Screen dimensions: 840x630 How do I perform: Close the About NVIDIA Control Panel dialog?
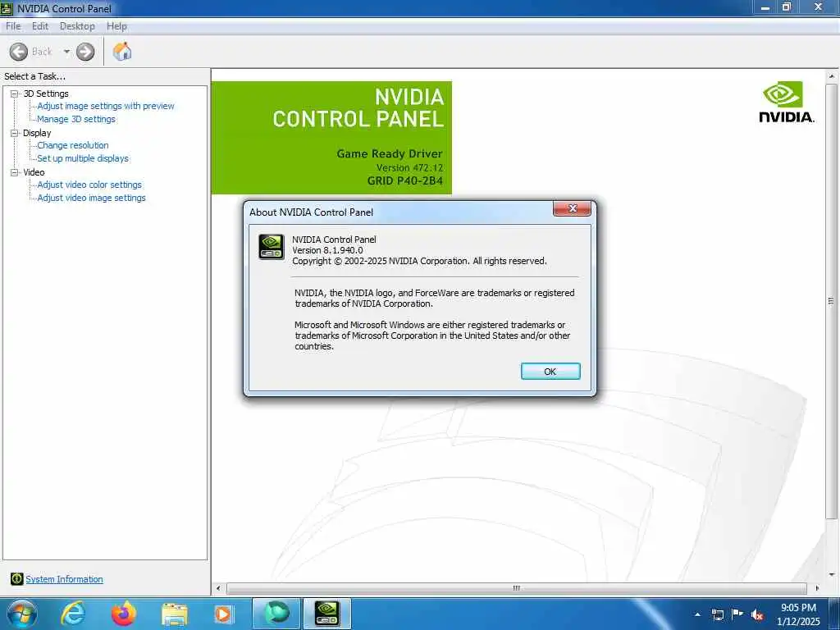point(572,208)
